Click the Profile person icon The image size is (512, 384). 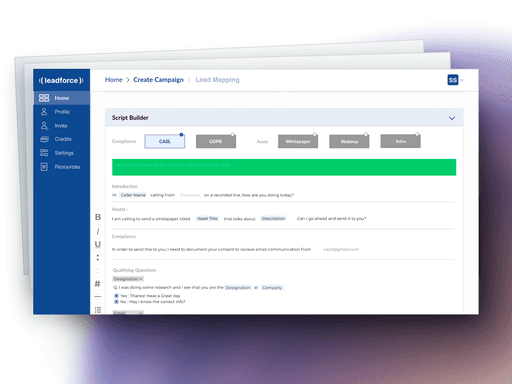pos(44,112)
